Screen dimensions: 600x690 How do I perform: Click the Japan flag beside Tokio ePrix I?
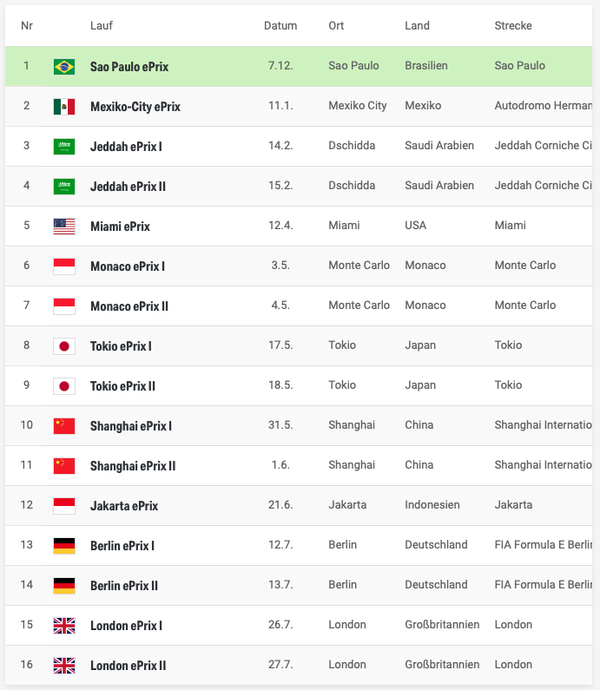click(64, 346)
